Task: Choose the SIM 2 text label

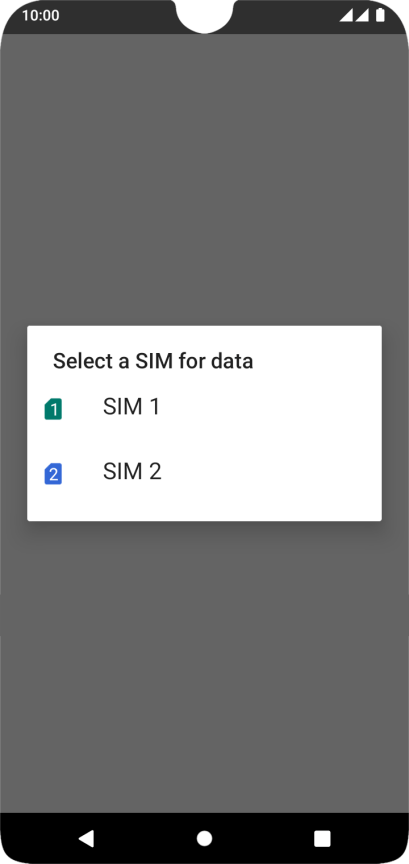Action: pyautogui.click(x=132, y=471)
